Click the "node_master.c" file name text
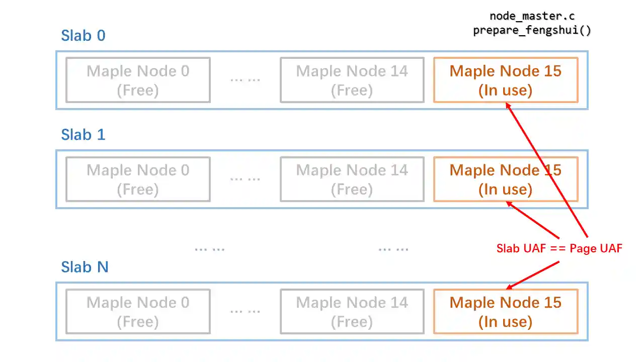Viewport: 644px width, 362px height. click(x=532, y=17)
